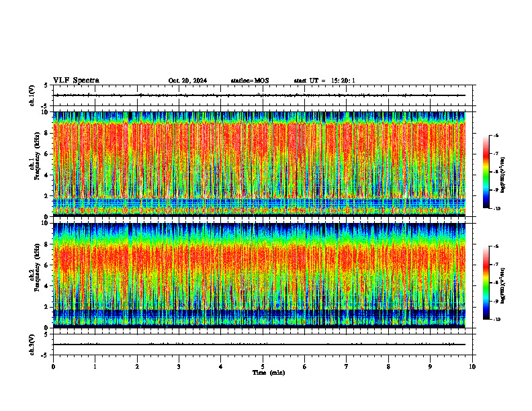Image resolution: width=532 pixels, height=411 pixels.
Task: Click the "VLF Spectra" plot title
Action: click(x=76, y=81)
